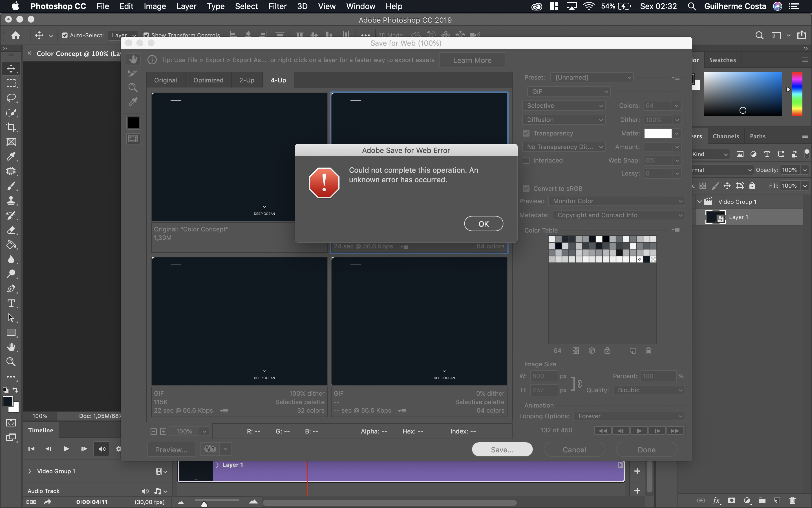Screen dimensions: 812x508
Task: Toggle Convert to sRGB checkbox
Action: 526,189
